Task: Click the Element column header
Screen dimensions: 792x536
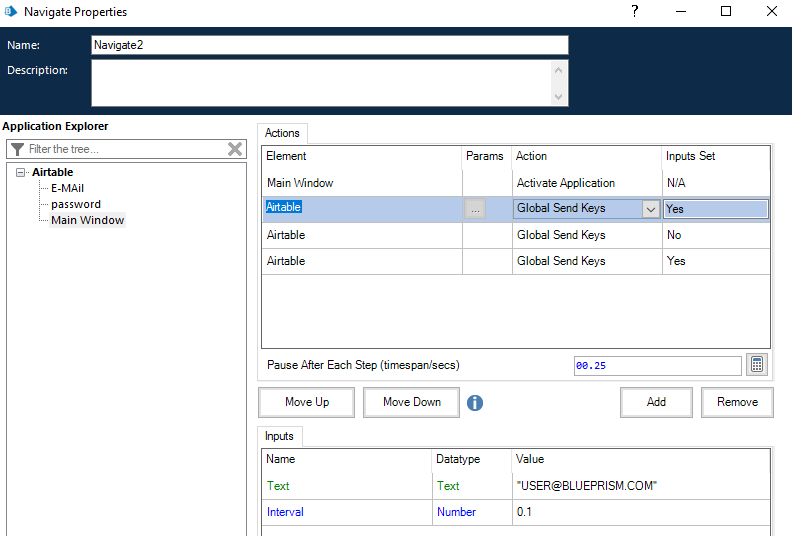Action: coord(362,156)
